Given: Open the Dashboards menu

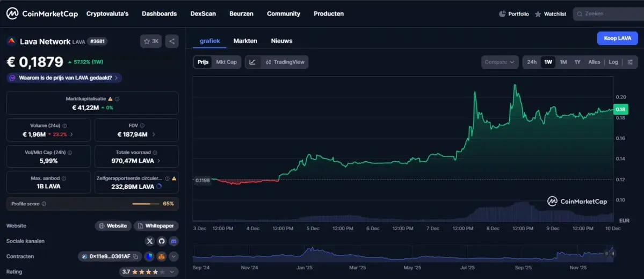Looking at the screenshot, I should (160, 13).
